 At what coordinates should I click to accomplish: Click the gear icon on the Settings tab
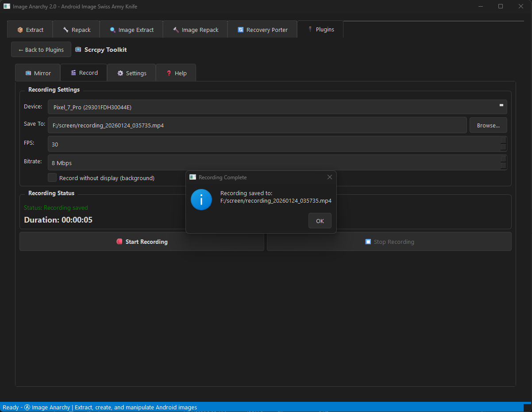121,73
